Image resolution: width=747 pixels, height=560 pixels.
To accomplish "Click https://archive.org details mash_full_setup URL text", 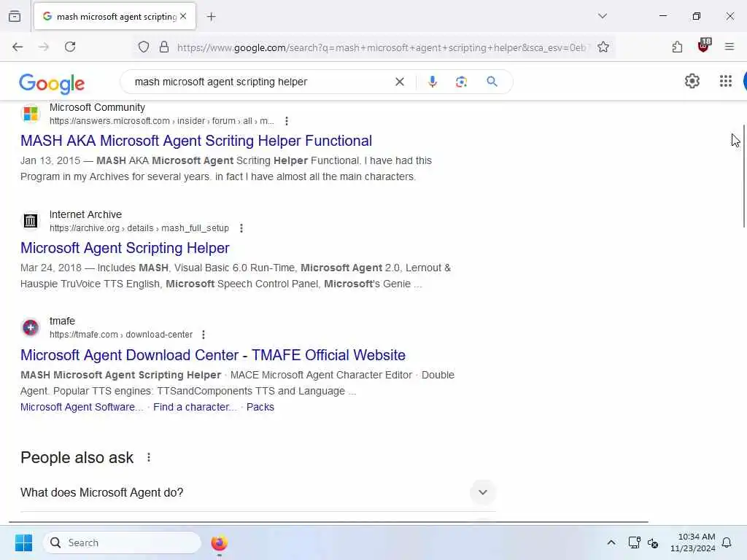I will 139,228.
